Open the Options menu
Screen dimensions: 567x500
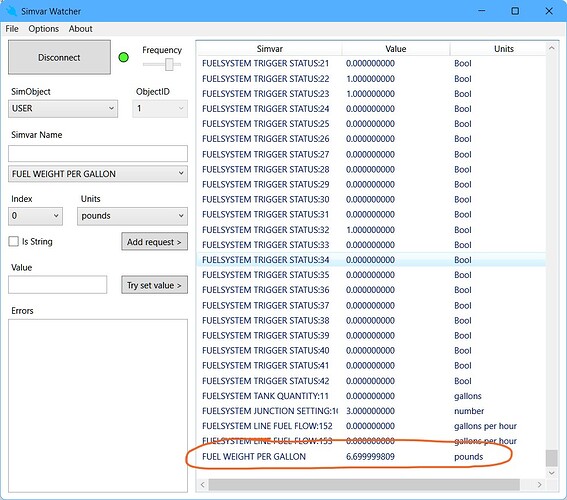tap(43, 29)
